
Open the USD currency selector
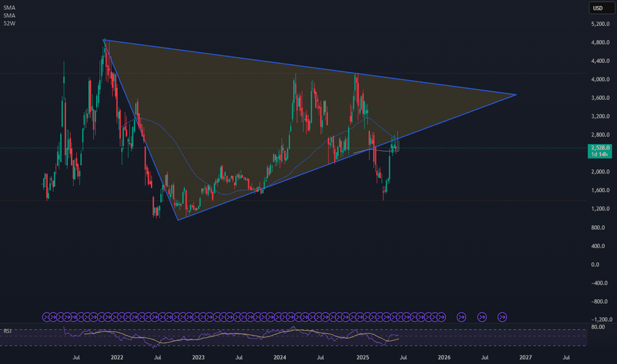coord(602,8)
